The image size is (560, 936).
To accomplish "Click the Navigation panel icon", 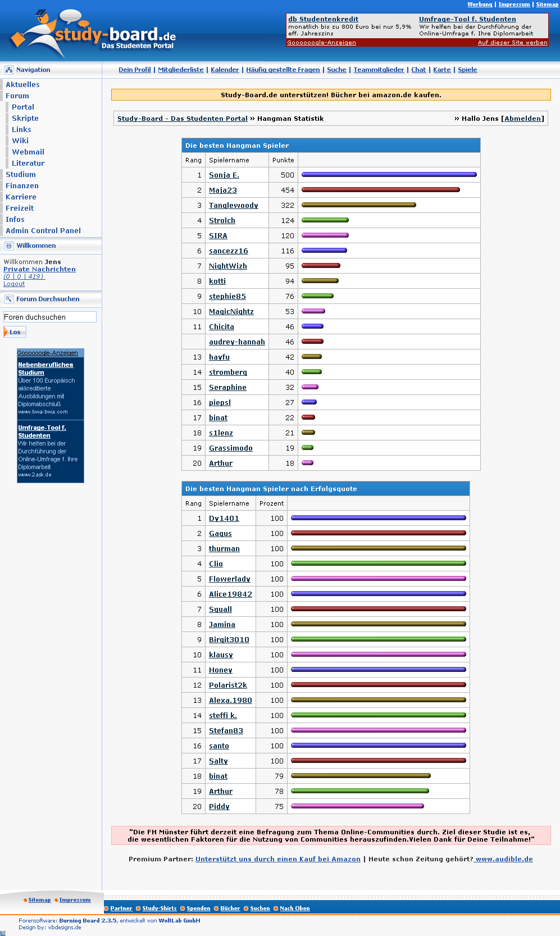I will (x=9, y=70).
